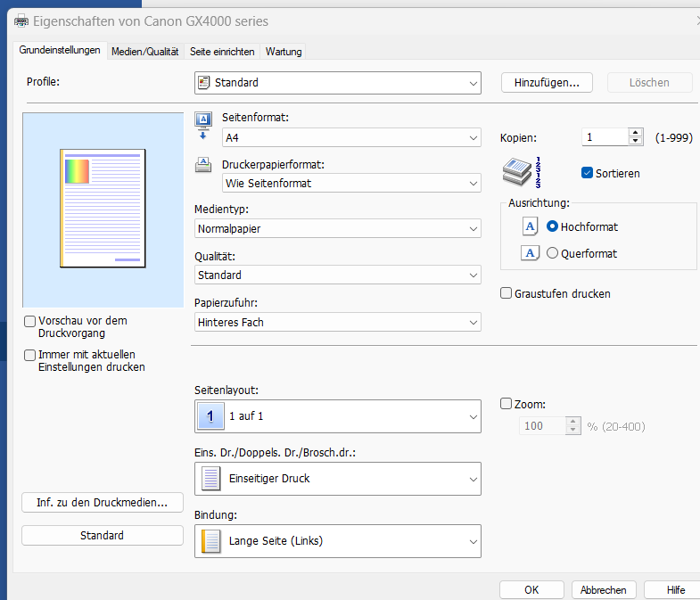This screenshot has height=600, width=700.
Task: Open the Medientyp Normalpapier dropdown
Action: pyautogui.click(x=338, y=228)
